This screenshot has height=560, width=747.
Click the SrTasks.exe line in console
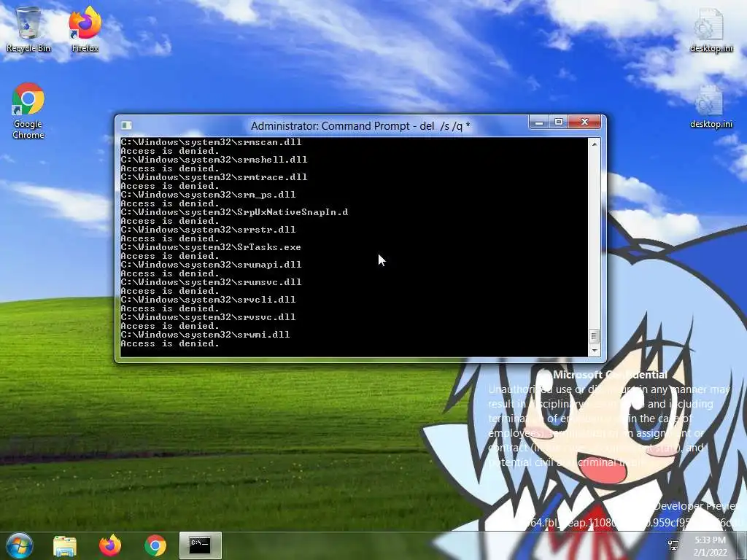point(211,247)
